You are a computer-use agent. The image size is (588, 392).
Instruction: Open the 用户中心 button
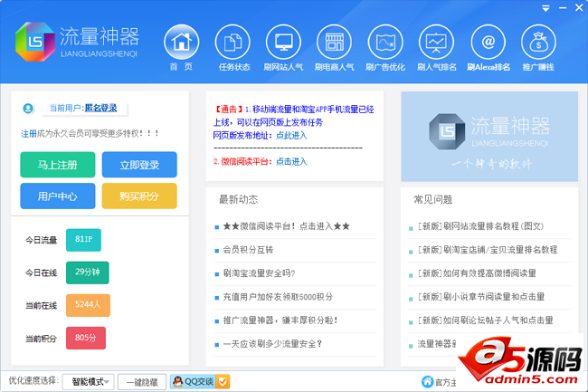[58, 196]
